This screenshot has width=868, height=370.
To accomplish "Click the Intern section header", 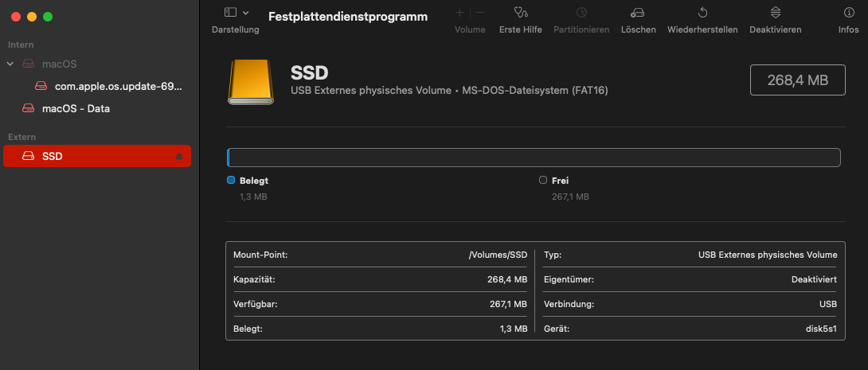I will tap(21, 45).
